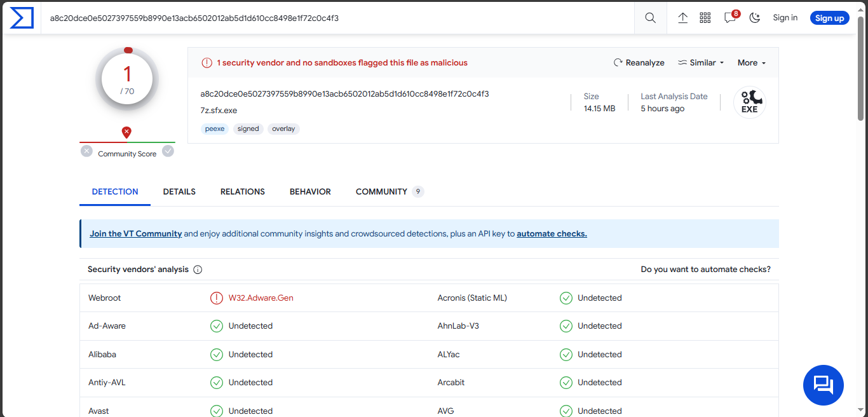Click the W32.Adware.Gen detection text
This screenshot has width=868, height=417.
coord(261,297)
